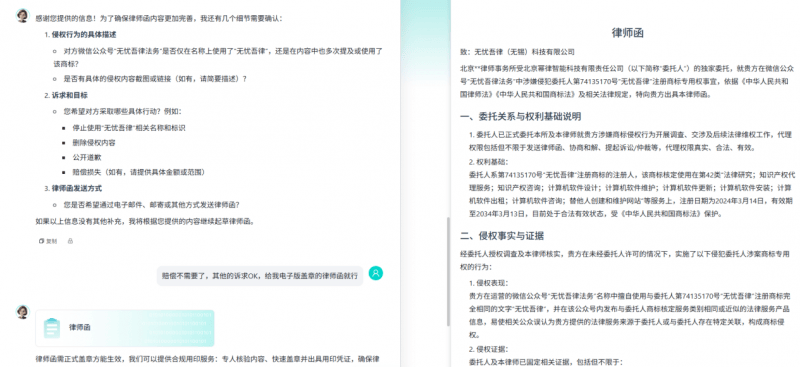Click heading 二、侵权事实与证据

tap(502, 236)
